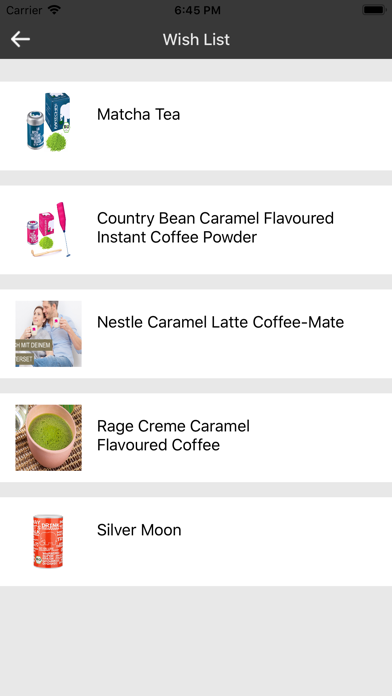Choose Country Bean Caramel Flavoured Instant Coffee Powder
Image resolution: width=392 pixels, height=696 pixels.
pos(215,228)
